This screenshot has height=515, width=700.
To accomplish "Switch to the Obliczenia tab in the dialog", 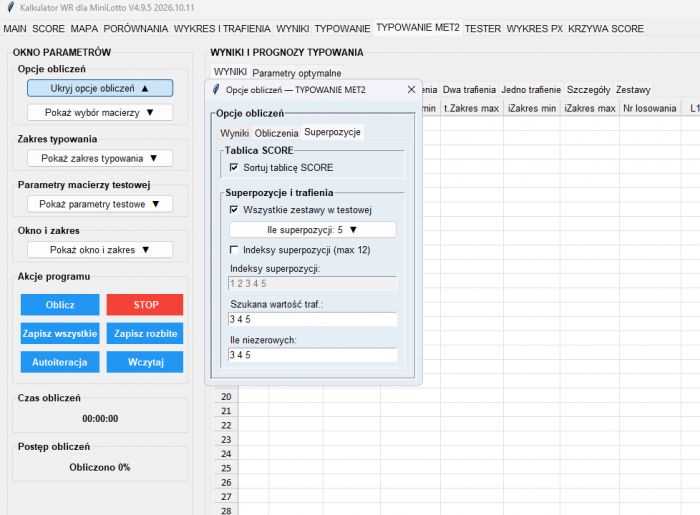I will [276, 133].
